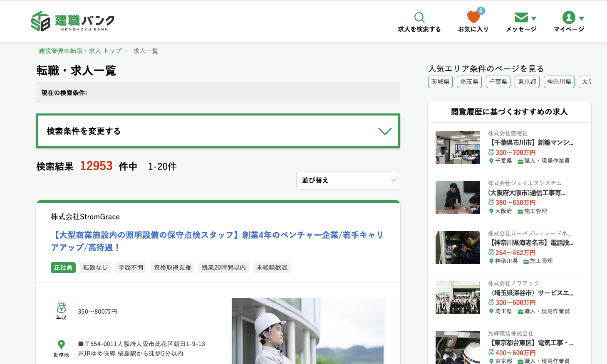607x364 pixels.
Task: Click the 現在の検索条件 bar
Action: pos(218,93)
